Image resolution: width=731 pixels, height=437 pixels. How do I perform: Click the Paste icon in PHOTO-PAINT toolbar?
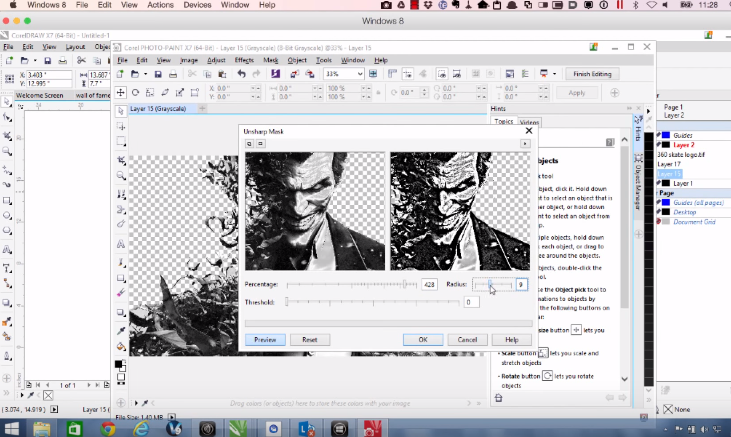pos(222,74)
